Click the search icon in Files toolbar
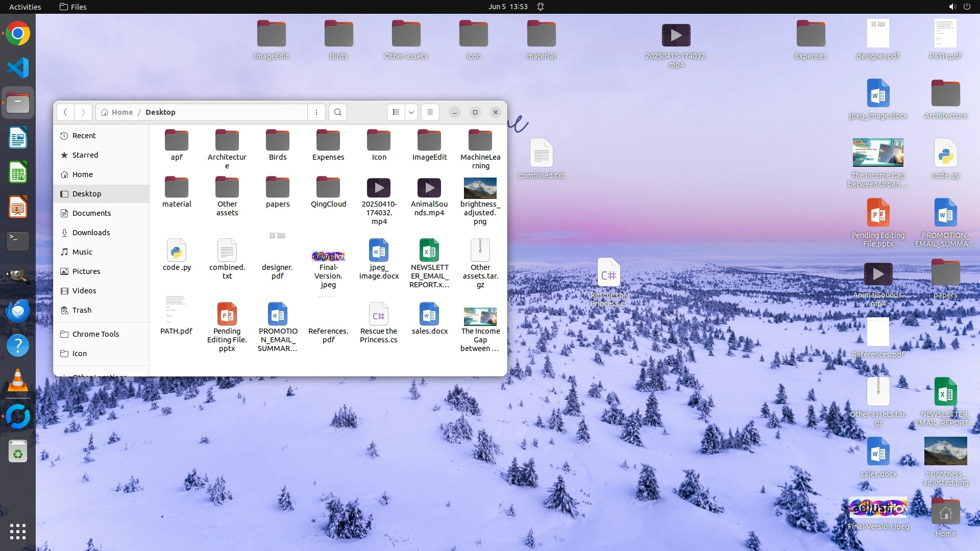Viewport: 980px width, 551px height. (x=337, y=112)
